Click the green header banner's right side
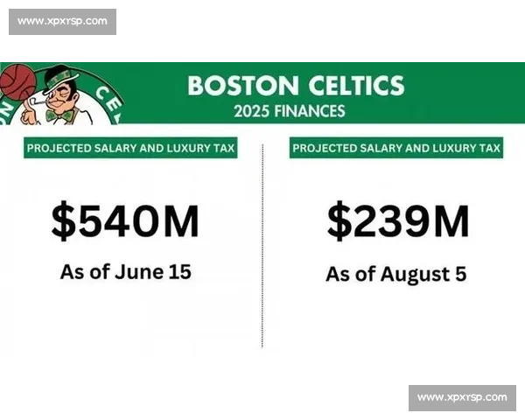Image resolution: width=525 pixels, height=420 pixels. pos(465,93)
